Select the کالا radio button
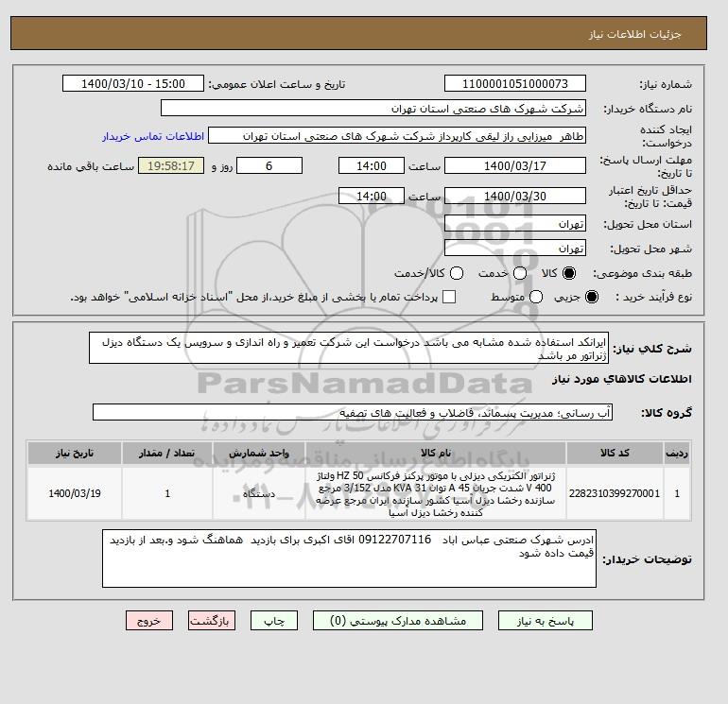This screenshot has height=704, width=728. click(x=569, y=273)
